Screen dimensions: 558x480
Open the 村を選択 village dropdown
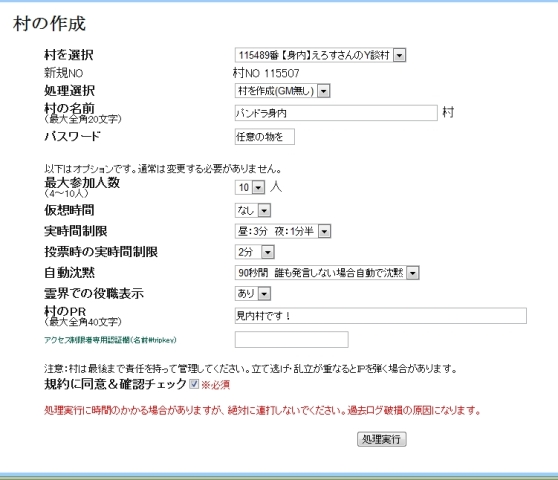pos(320,55)
